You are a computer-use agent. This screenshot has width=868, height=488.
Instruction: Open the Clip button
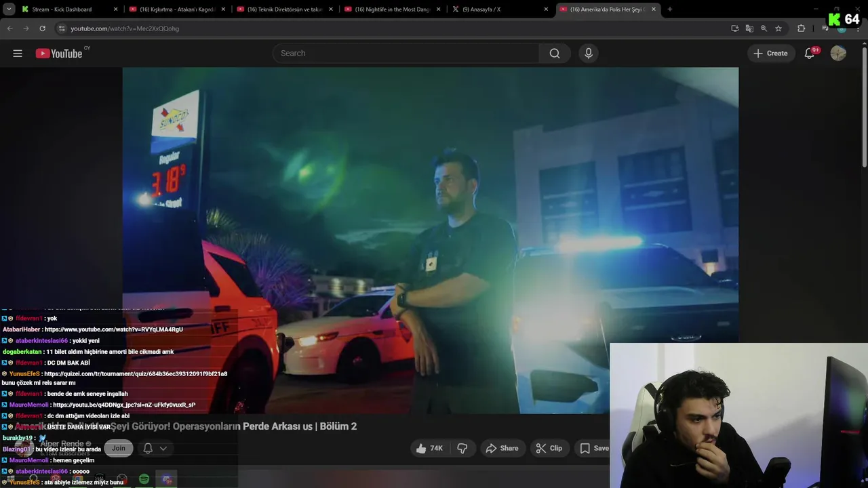tap(549, 448)
